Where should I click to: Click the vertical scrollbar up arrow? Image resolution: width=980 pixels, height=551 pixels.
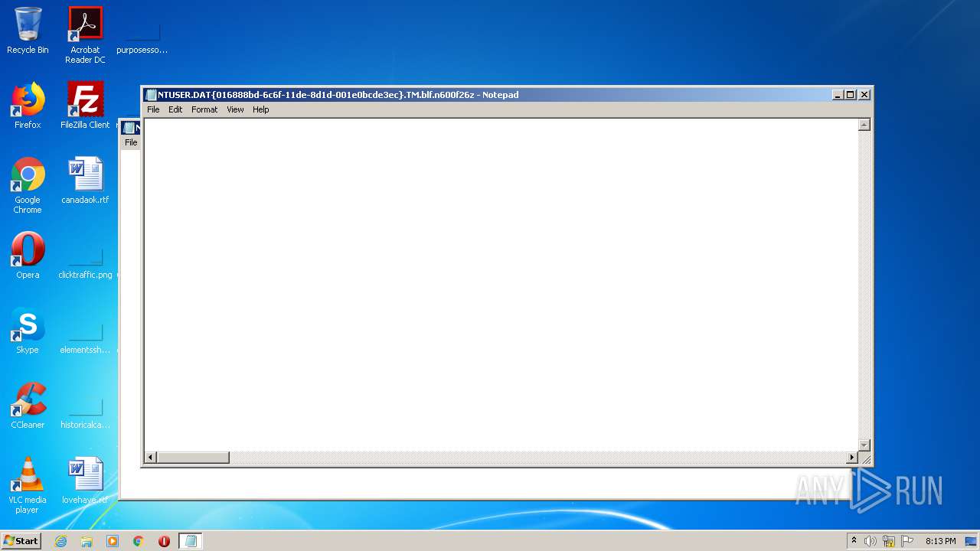[x=864, y=125]
